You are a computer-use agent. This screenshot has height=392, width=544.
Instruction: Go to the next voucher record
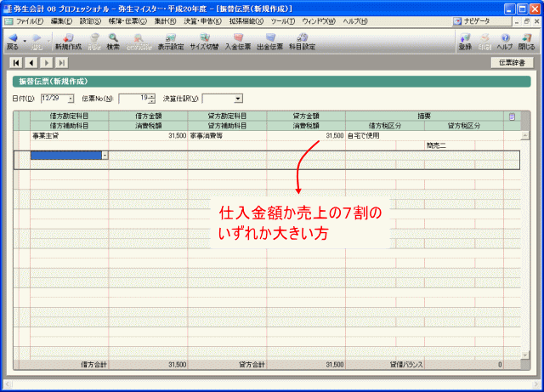coord(47,63)
